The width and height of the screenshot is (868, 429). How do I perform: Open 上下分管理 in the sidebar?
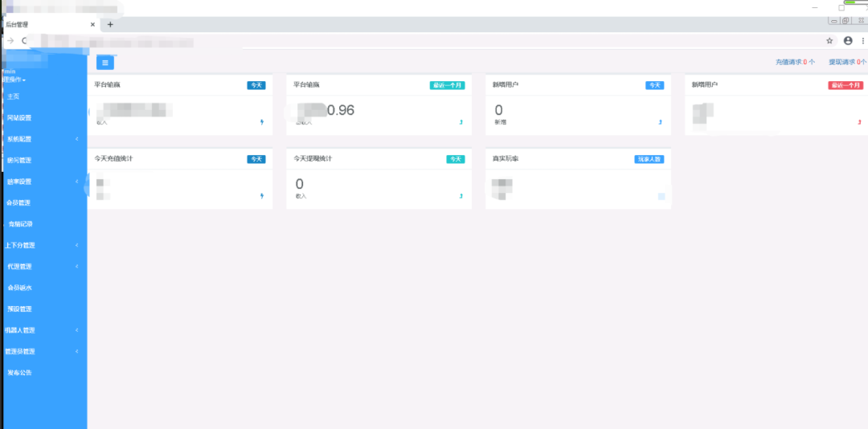coord(20,245)
